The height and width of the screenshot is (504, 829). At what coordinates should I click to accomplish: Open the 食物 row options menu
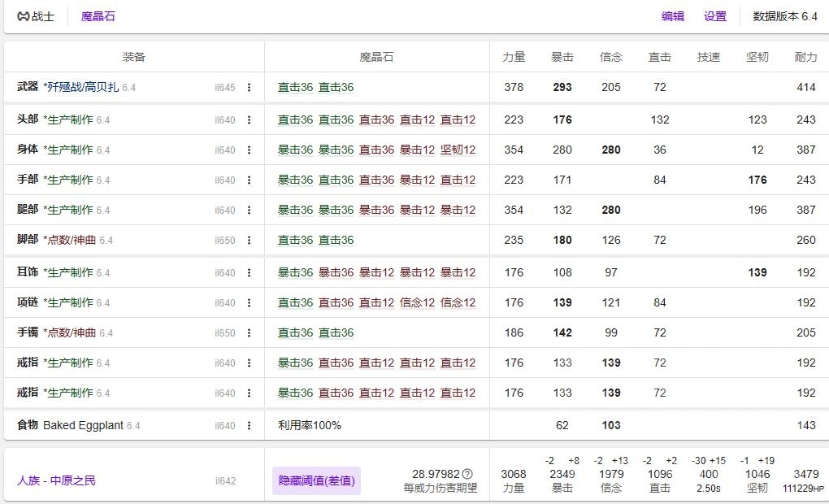250,425
